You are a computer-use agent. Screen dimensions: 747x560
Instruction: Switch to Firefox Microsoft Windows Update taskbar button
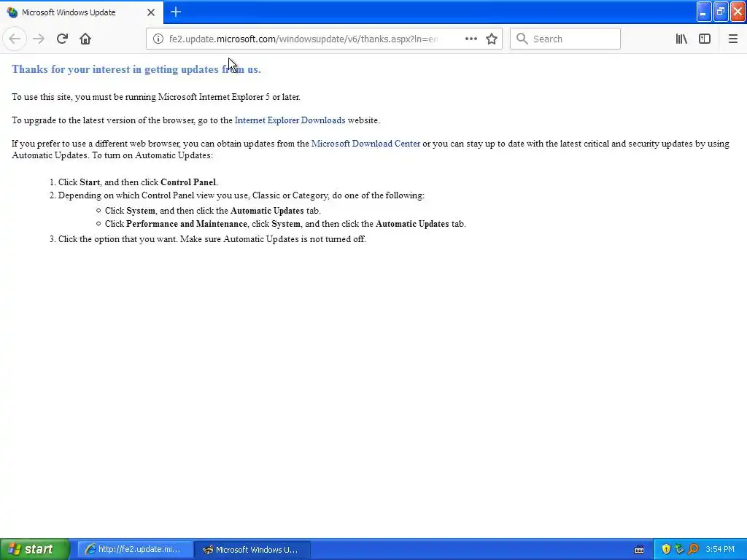tap(252, 550)
